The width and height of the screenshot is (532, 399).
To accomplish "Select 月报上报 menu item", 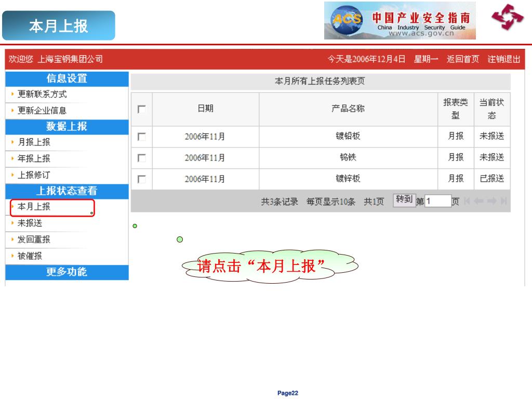I will (x=34, y=142).
